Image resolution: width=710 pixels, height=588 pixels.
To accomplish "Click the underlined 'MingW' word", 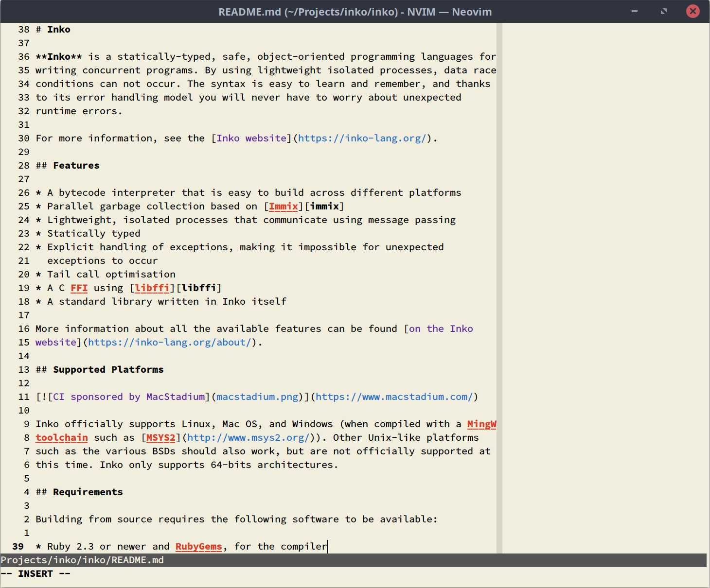I will point(482,424).
